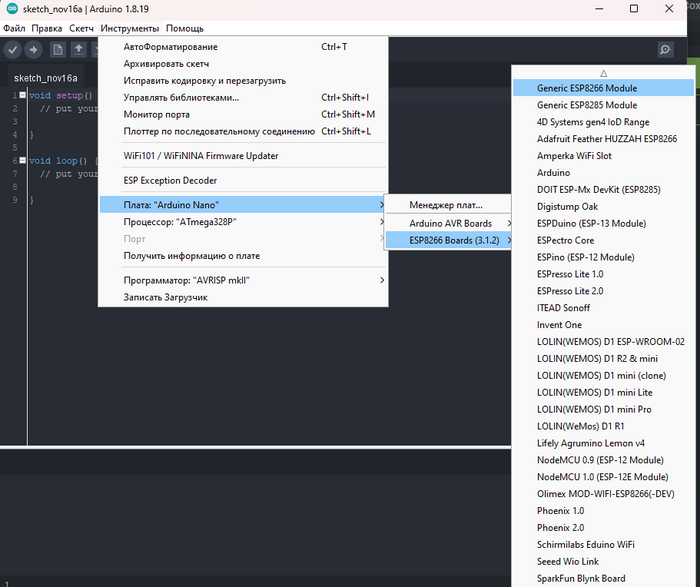This screenshot has width=700, height=587.
Task: Click the Upload arrow toolbar icon
Action: (33, 50)
